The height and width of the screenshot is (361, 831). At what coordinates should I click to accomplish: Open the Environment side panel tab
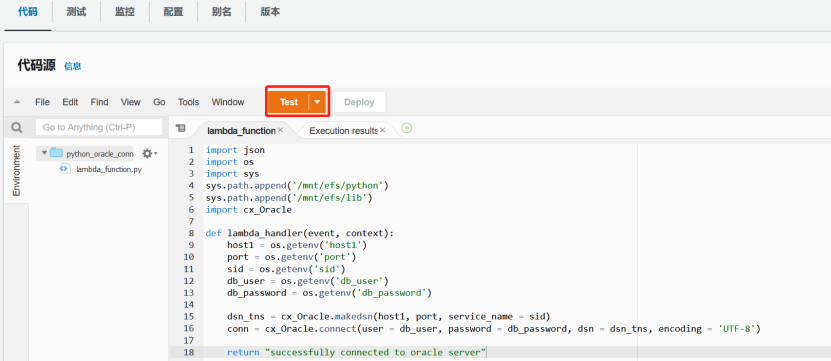pyautogui.click(x=16, y=171)
